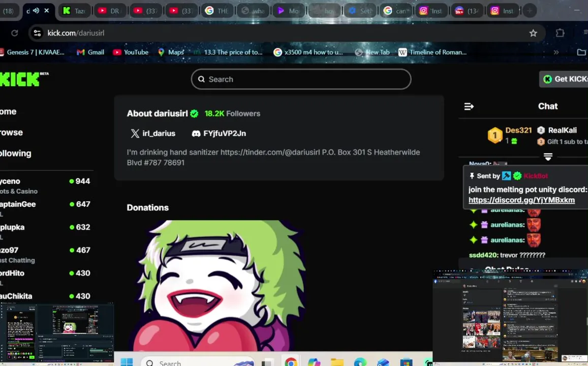Switch to the Taz Kick tab
This screenshot has width=588, height=366.
point(74,11)
